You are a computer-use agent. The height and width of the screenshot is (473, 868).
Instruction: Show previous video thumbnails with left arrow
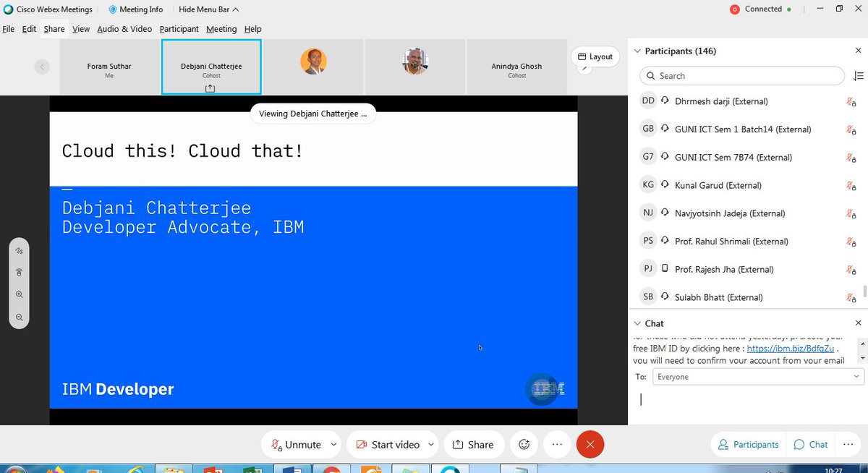click(x=42, y=67)
